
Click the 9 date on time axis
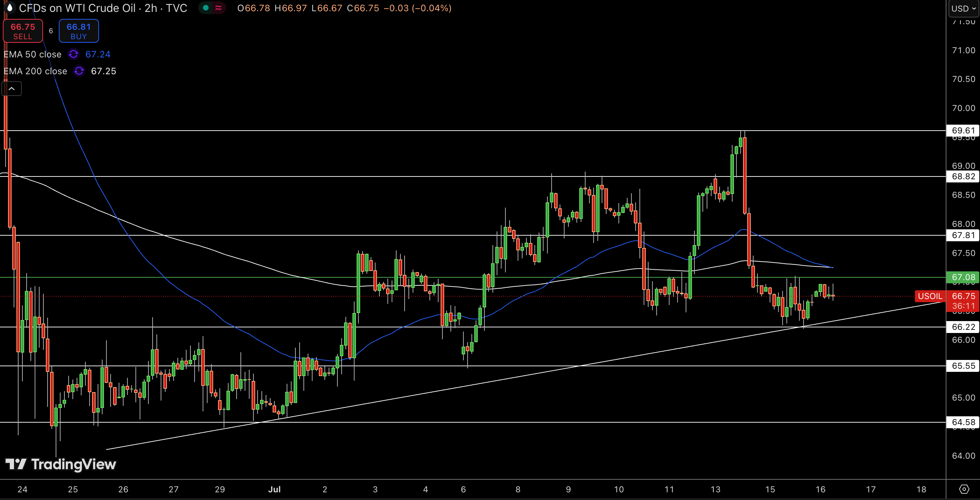coord(568,489)
